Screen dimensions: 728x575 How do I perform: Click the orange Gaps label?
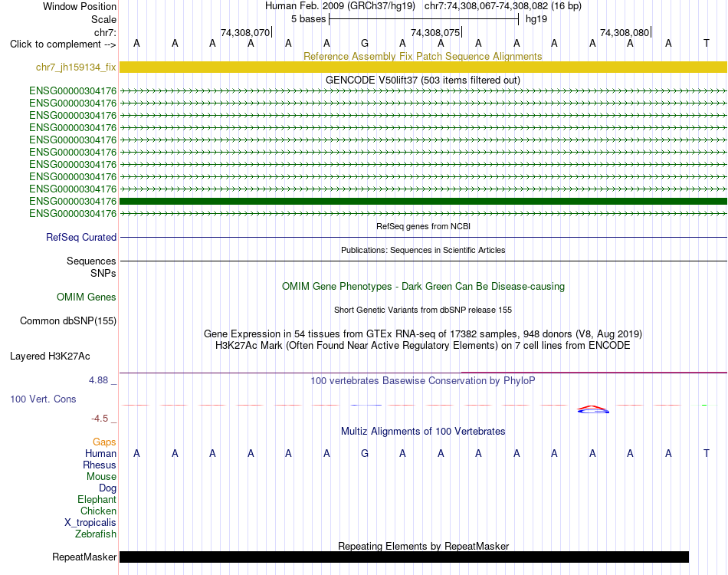pyautogui.click(x=104, y=442)
